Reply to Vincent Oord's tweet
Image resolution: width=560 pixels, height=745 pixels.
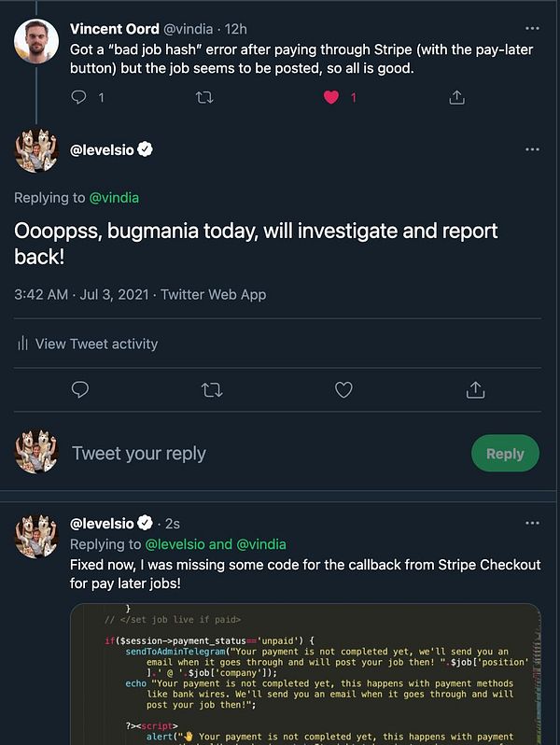click(79, 96)
